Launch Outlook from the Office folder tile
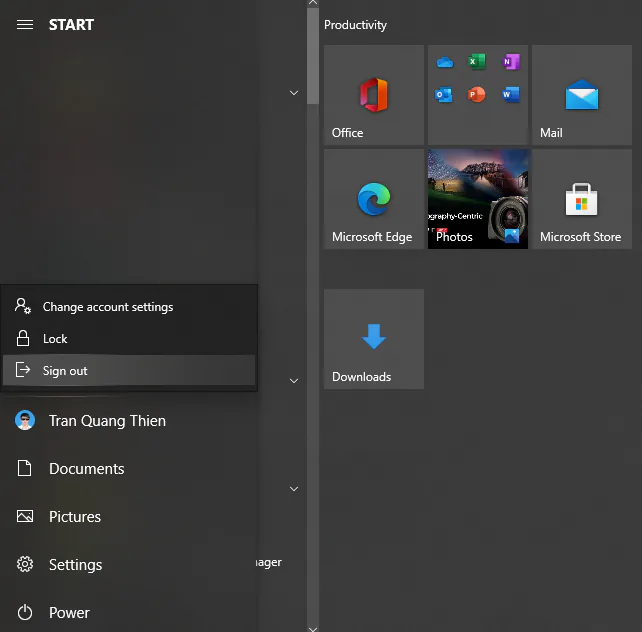This screenshot has height=632, width=642. (444, 95)
